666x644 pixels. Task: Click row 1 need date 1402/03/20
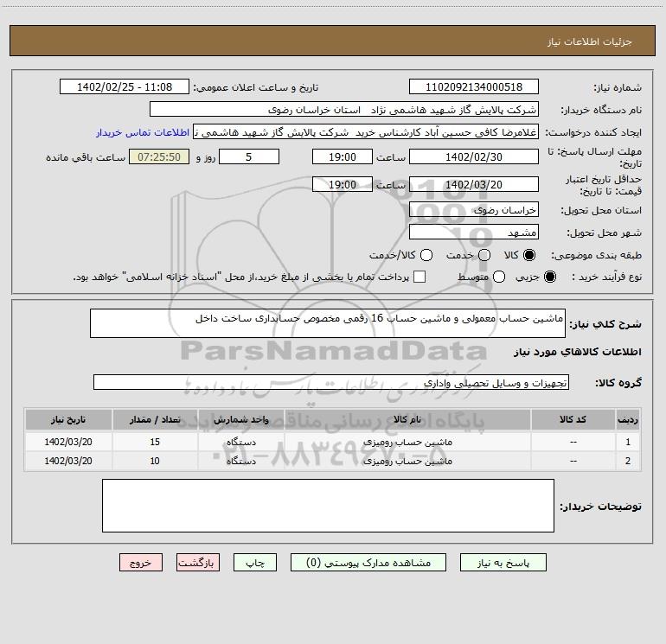[x=68, y=442]
